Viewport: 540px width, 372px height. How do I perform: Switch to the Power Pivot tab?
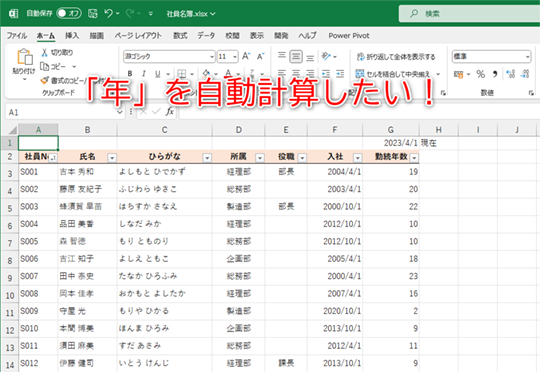[x=349, y=35]
